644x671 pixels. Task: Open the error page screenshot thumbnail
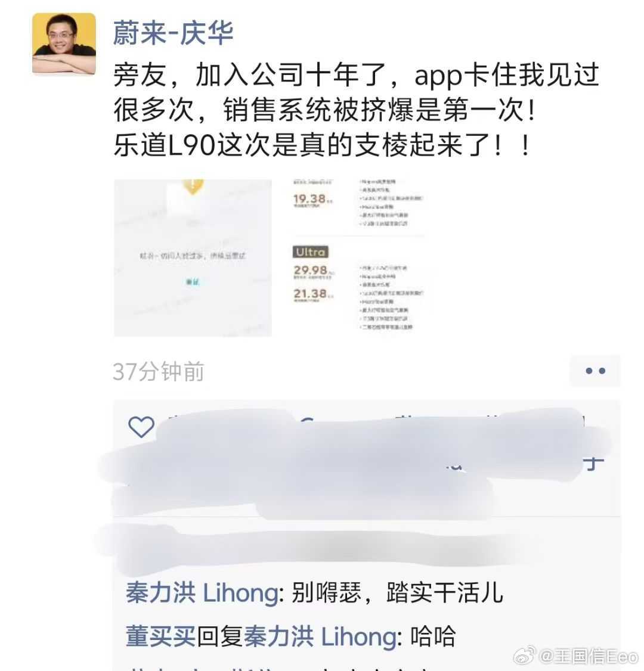tap(193, 257)
